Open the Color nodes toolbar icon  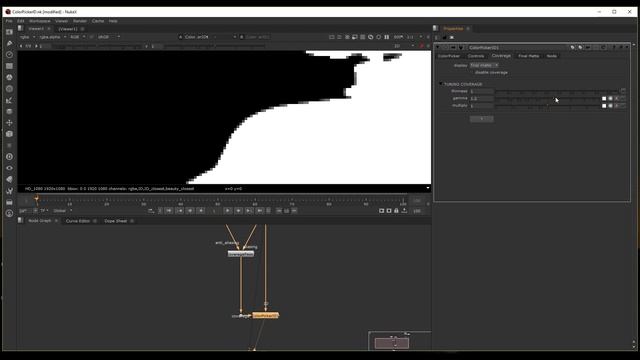click(x=9, y=77)
